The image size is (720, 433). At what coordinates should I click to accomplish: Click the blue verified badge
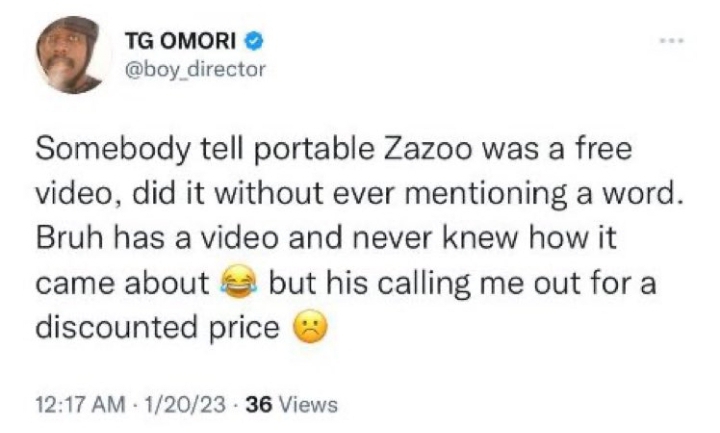pyautogui.click(x=256, y=40)
